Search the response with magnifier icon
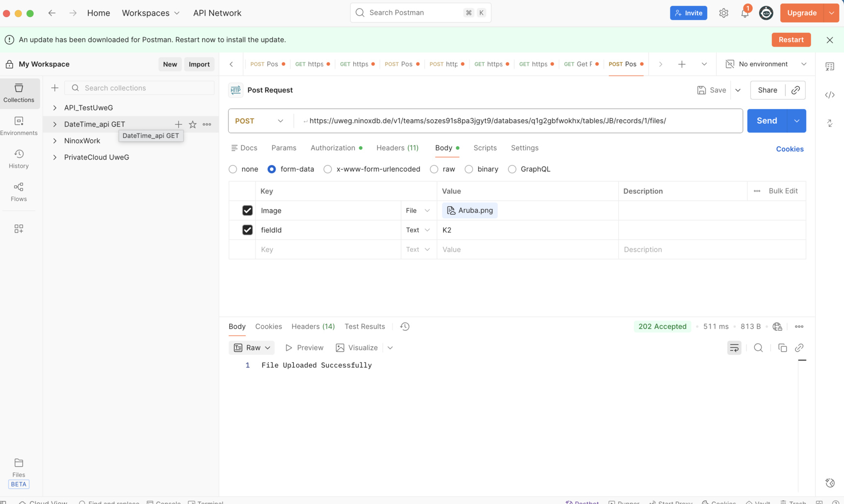Screen dimensions: 844x504 pyautogui.click(x=758, y=348)
